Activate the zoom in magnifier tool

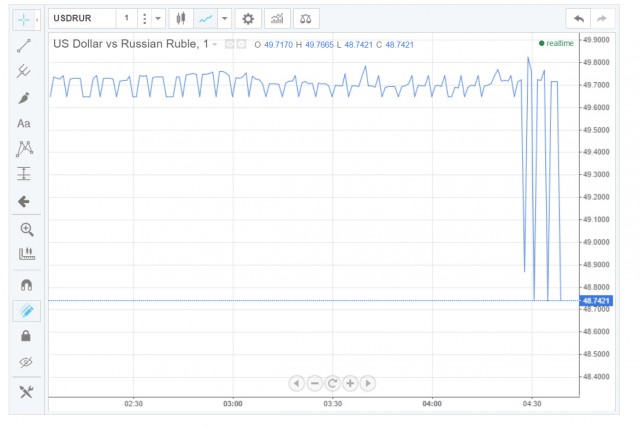[27, 229]
